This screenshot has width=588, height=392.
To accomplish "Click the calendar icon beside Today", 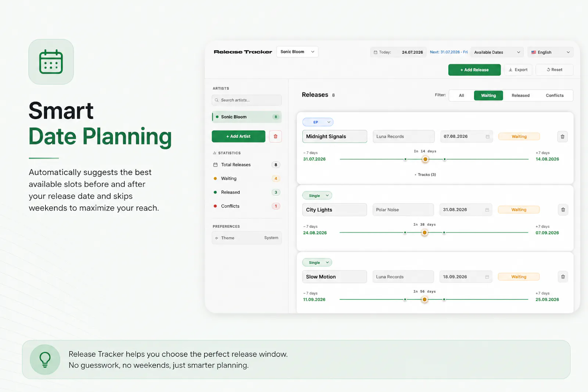I will (x=375, y=52).
